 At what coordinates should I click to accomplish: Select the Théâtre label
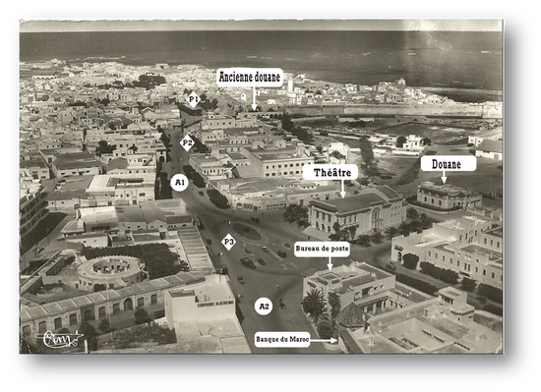coord(331,172)
